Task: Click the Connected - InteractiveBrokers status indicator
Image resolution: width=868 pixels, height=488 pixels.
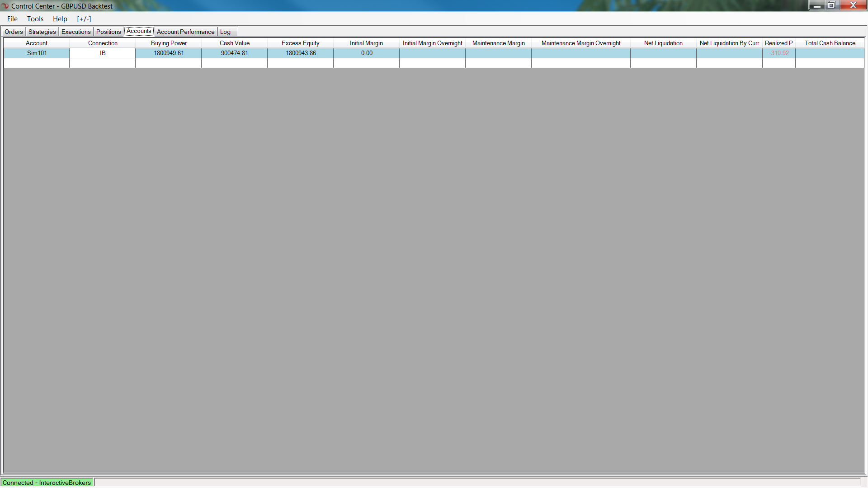Action: click(x=47, y=483)
